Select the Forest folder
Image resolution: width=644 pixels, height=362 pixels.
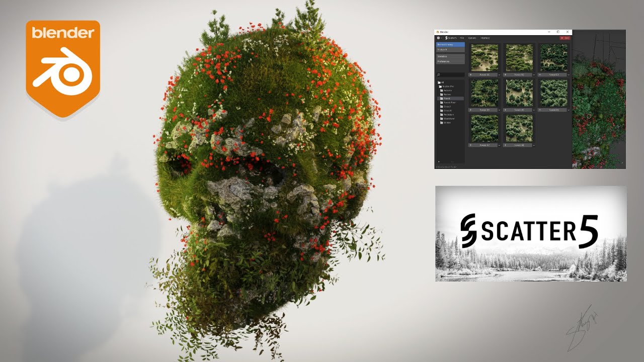click(451, 99)
